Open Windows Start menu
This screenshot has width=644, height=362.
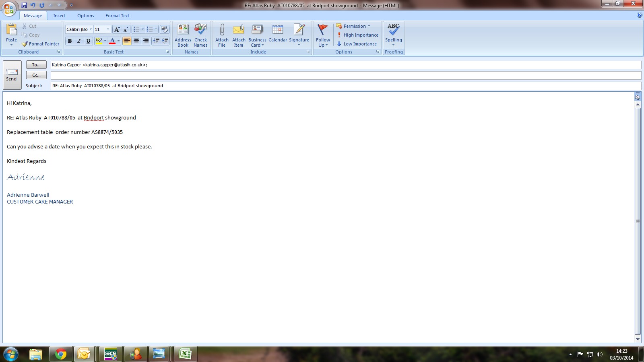10,354
